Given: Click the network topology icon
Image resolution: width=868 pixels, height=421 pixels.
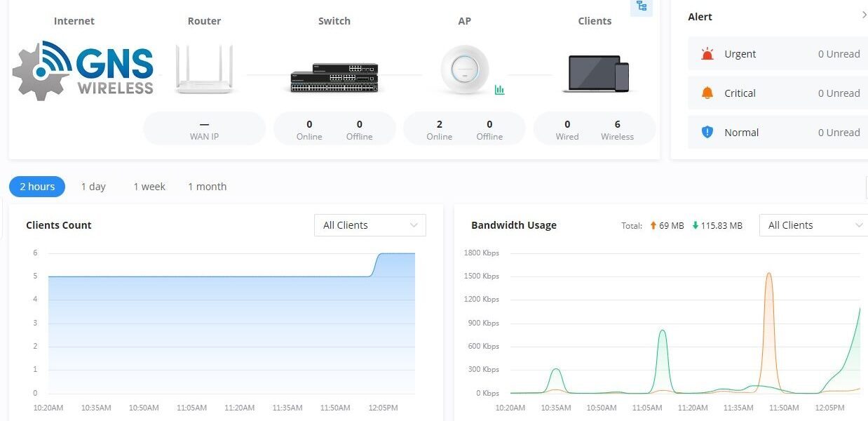Looking at the screenshot, I should (642, 7).
